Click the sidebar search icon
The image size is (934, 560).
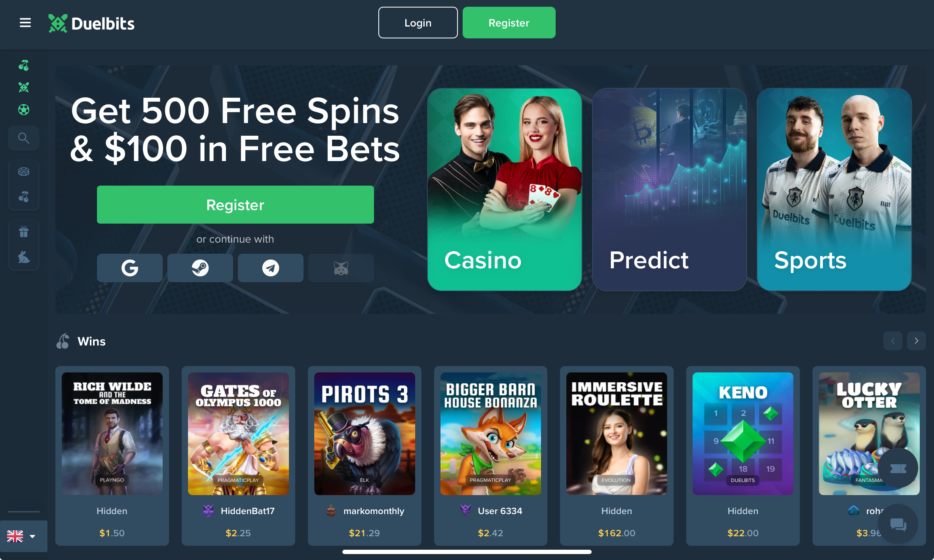coord(24,138)
